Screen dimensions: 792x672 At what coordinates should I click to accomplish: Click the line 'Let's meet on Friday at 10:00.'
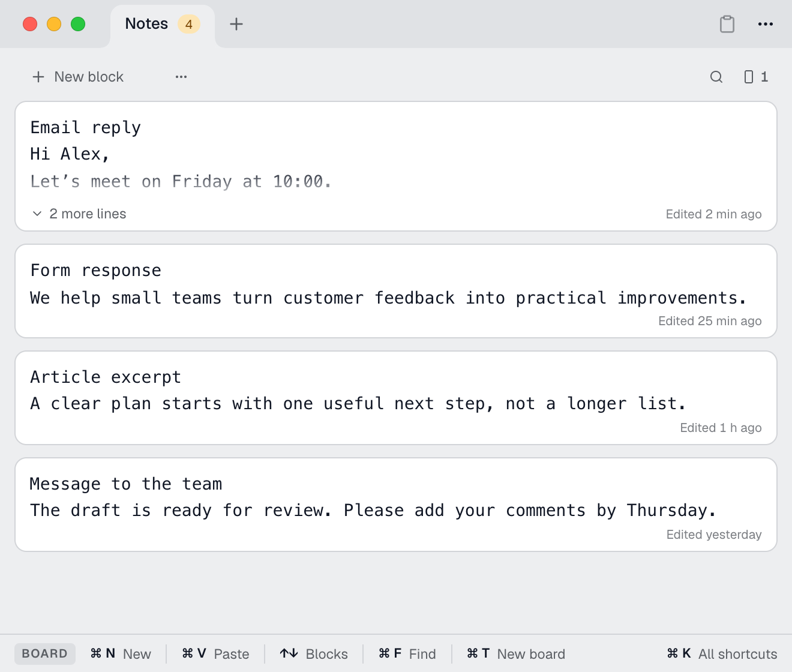pos(181,181)
